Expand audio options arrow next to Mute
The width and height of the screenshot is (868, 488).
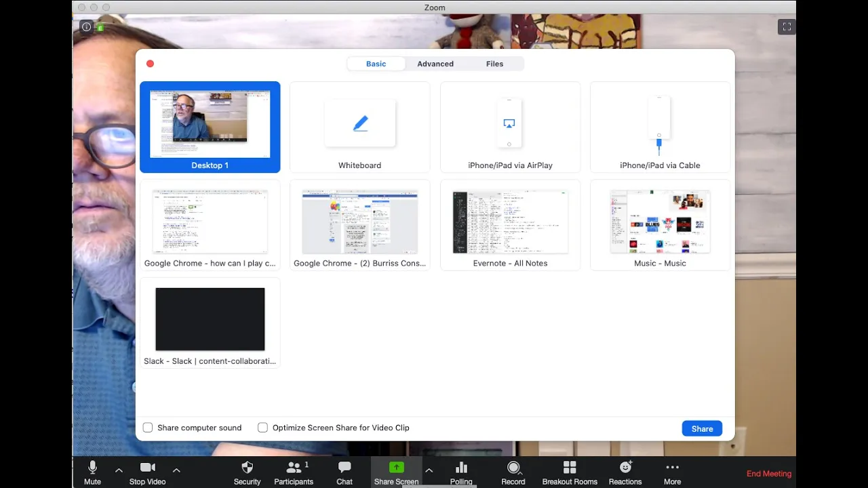point(119,470)
